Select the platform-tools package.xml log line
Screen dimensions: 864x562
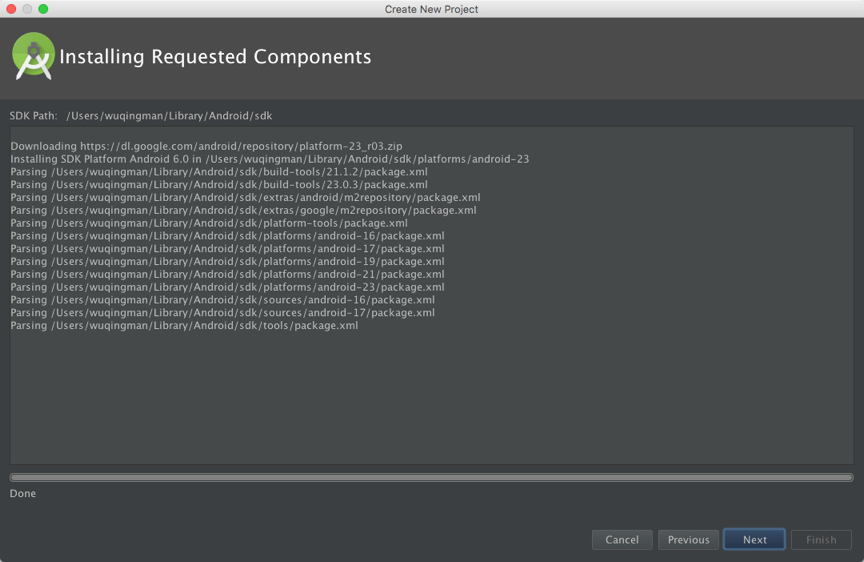pos(209,223)
